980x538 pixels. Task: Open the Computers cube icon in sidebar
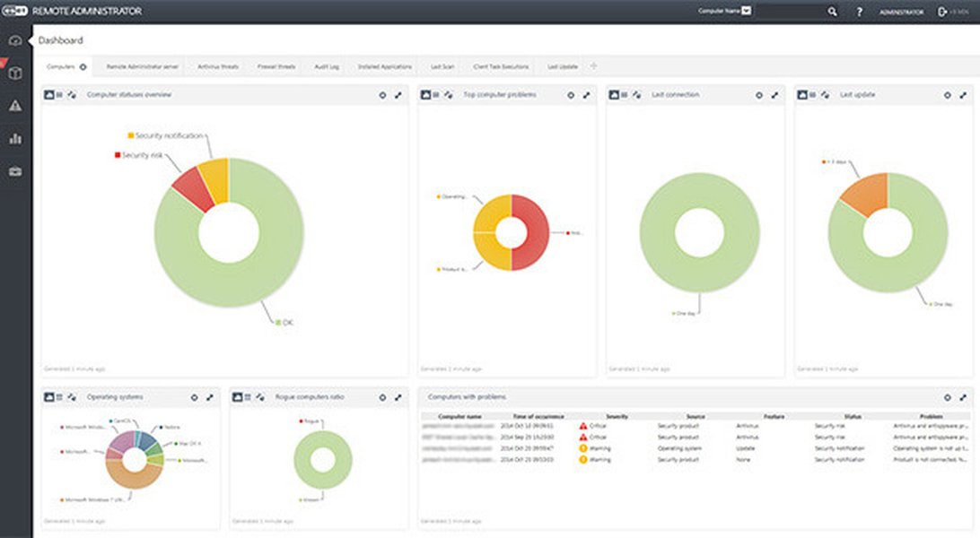click(15, 74)
